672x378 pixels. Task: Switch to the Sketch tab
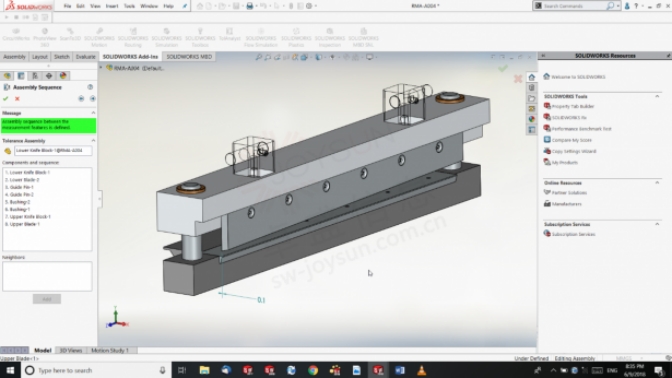(61, 57)
